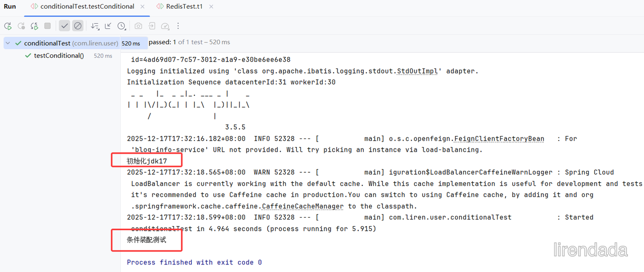Select the conditionalTest.testConditional tab
644x272 pixels.
click(x=82, y=7)
